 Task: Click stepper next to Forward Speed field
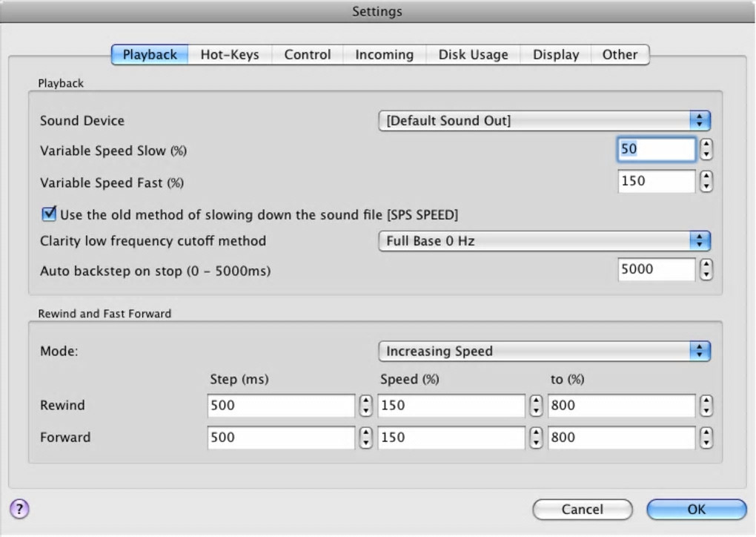click(x=536, y=438)
